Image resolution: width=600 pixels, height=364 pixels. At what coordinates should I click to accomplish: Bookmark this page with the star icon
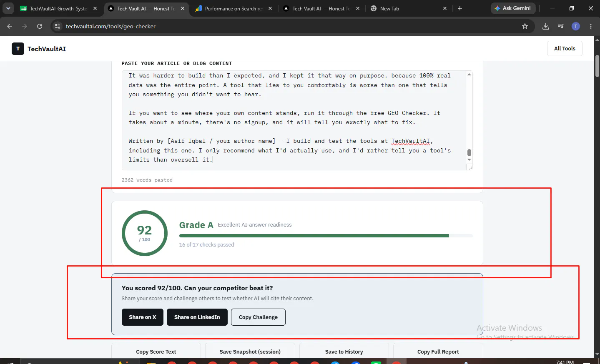(x=525, y=26)
